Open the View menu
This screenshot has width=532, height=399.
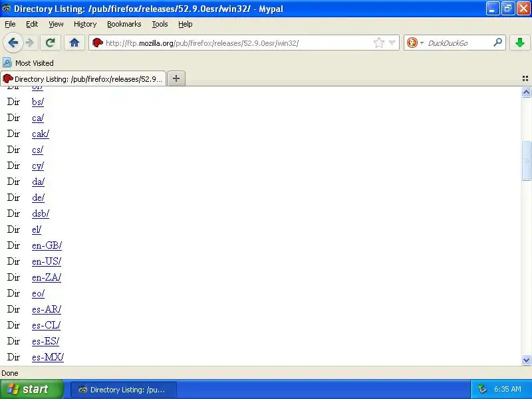click(x=56, y=24)
